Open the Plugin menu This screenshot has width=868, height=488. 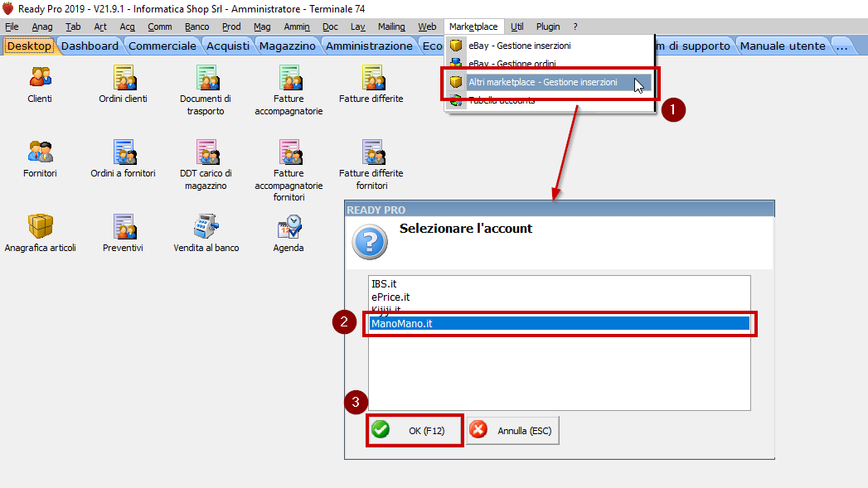point(548,27)
